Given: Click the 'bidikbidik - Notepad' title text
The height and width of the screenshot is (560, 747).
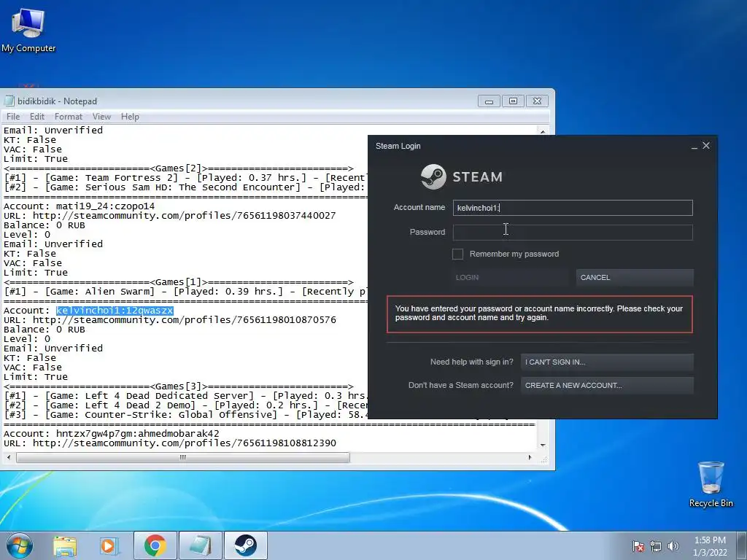Looking at the screenshot, I should (x=57, y=101).
